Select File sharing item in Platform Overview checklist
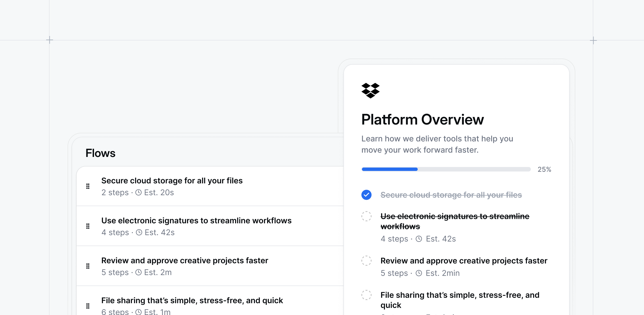The height and width of the screenshot is (315, 644). coord(460,300)
